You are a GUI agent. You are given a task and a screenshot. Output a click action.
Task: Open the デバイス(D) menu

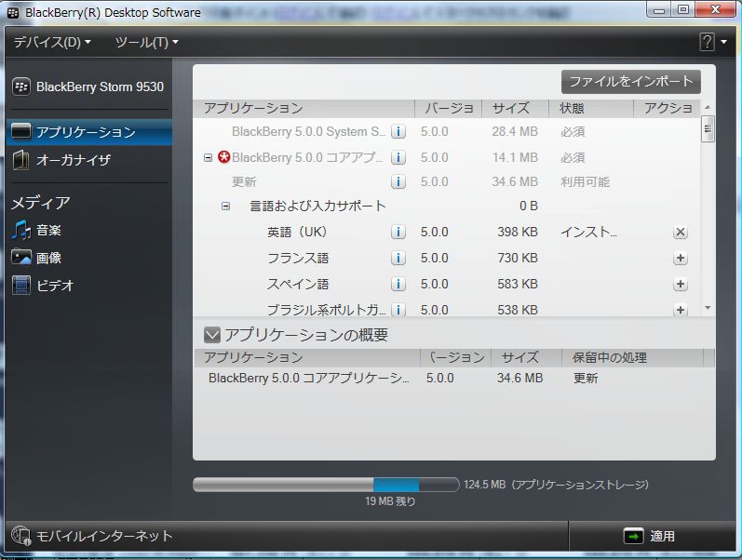coord(52,42)
